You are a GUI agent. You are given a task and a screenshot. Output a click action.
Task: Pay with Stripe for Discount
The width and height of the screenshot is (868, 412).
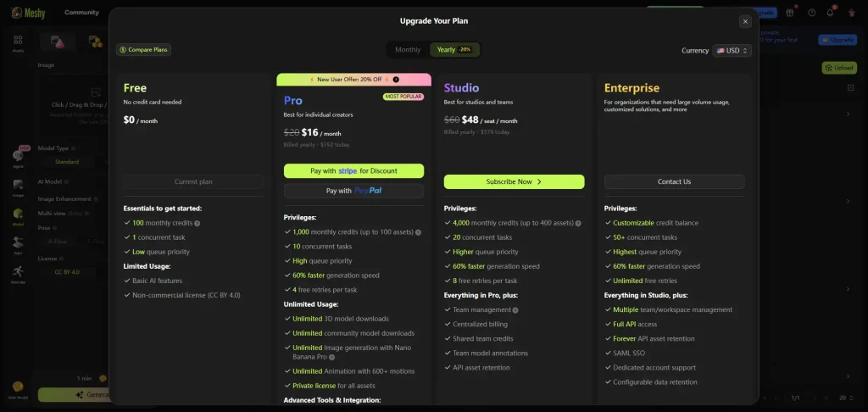[x=353, y=171]
